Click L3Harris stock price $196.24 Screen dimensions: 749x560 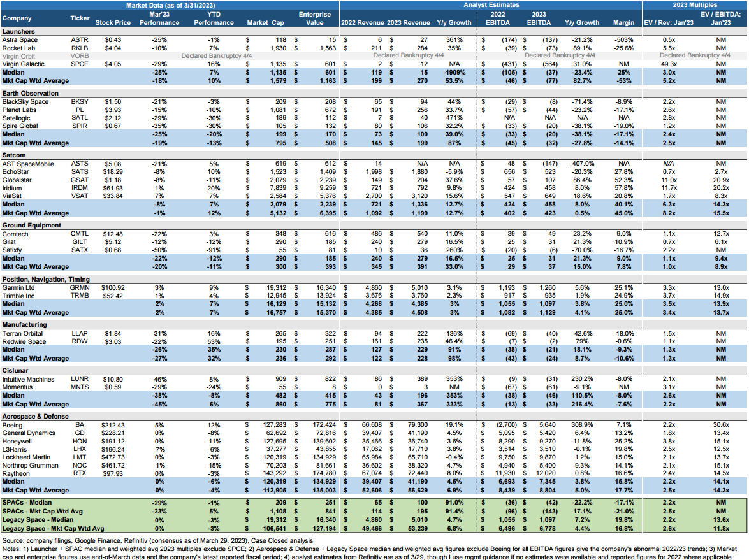click(113, 450)
